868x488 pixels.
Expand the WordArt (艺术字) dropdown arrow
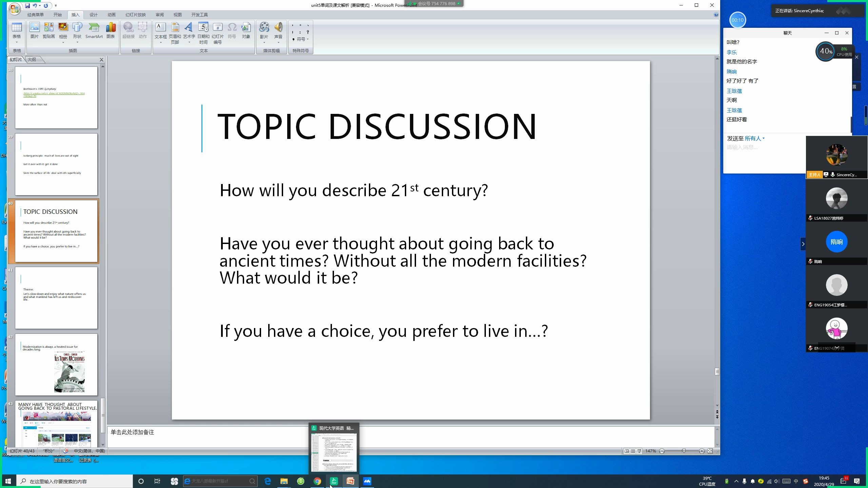click(189, 42)
